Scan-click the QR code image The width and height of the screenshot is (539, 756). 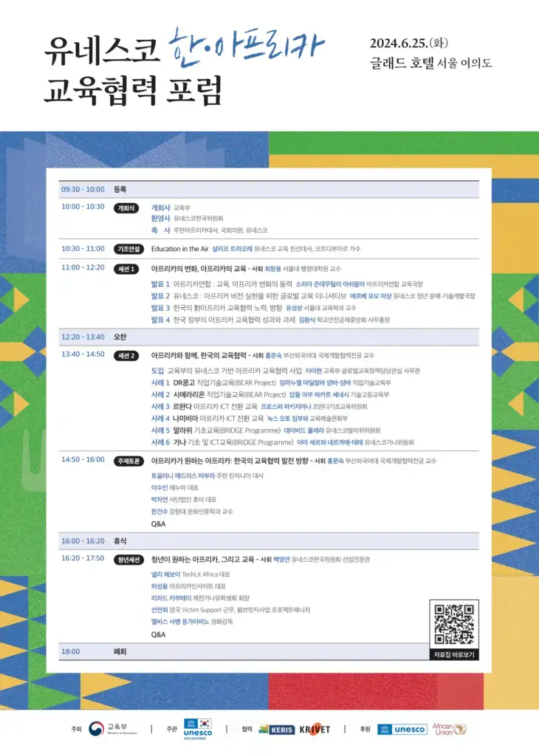453,625
